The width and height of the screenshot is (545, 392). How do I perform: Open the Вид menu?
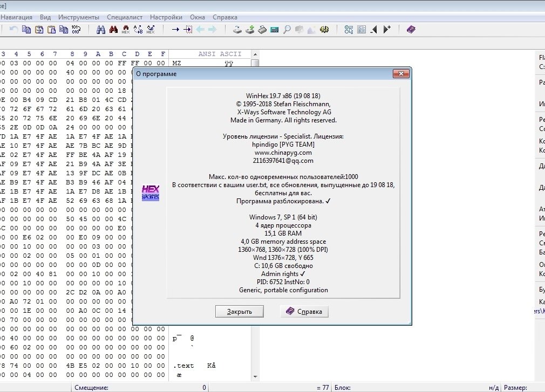pos(45,17)
